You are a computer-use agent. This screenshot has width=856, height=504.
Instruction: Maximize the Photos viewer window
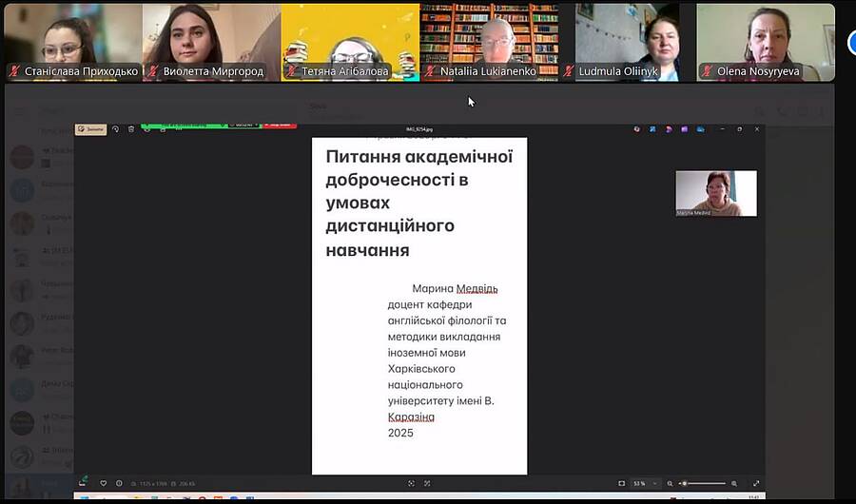(x=740, y=129)
